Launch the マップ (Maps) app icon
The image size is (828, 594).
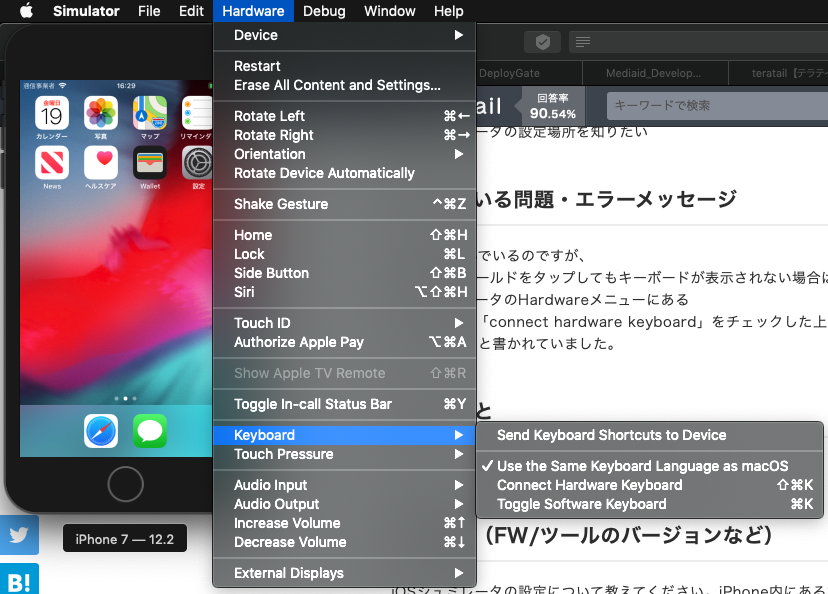pos(149,113)
